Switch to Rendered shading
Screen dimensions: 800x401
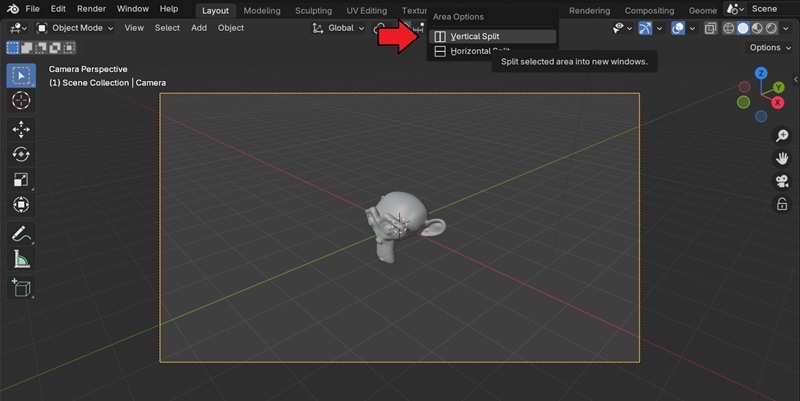point(771,28)
